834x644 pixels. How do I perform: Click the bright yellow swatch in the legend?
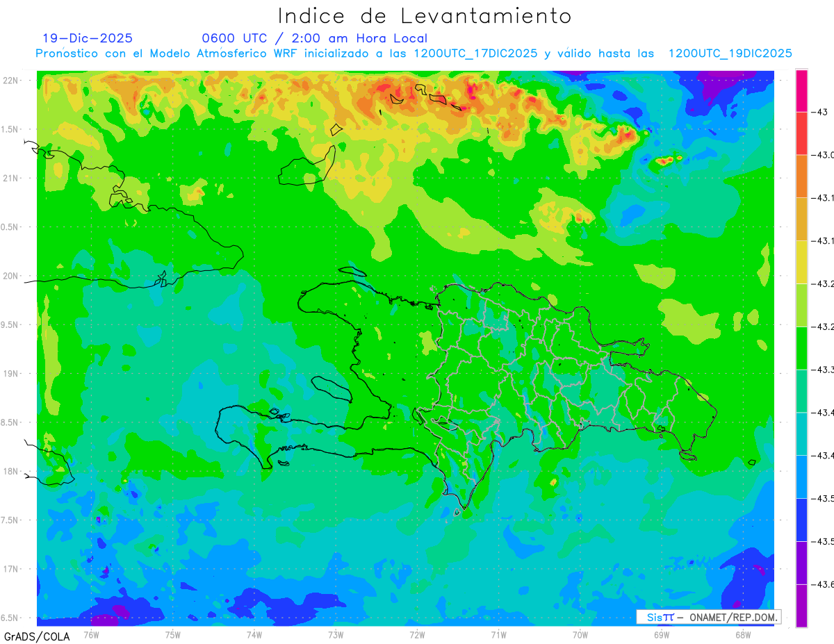point(801,262)
